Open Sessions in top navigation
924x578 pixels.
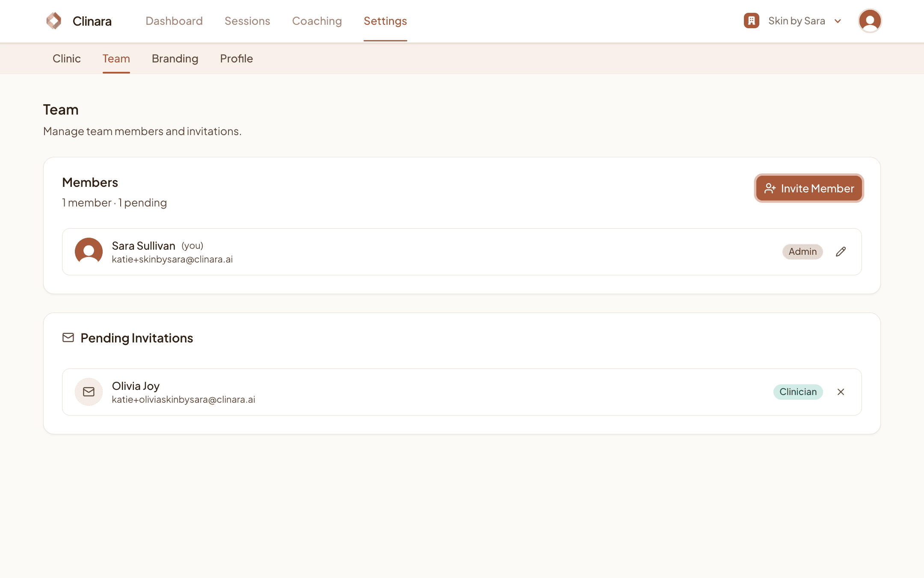tap(247, 21)
